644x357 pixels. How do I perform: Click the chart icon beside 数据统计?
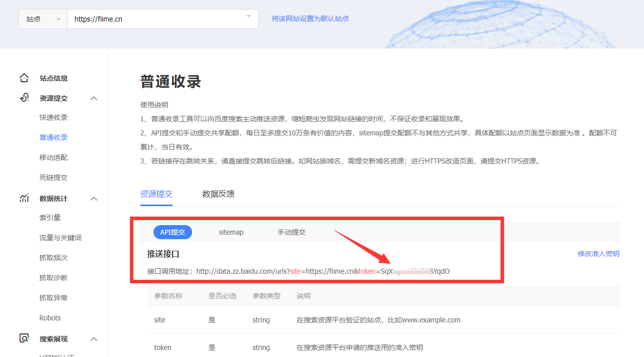pyautogui.click(x=24, y=199)
